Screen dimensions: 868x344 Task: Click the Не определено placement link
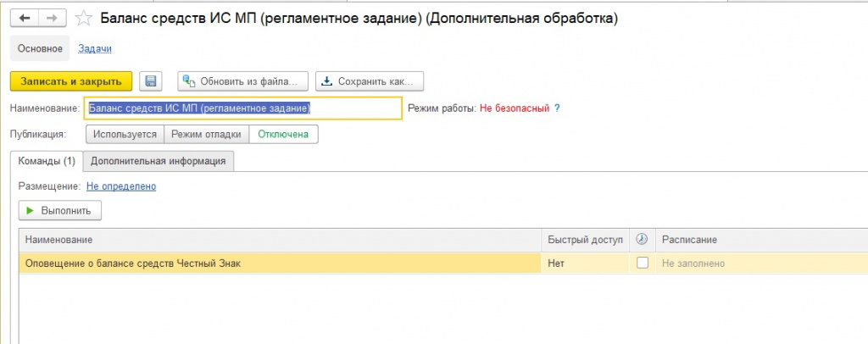coord(121,186)
